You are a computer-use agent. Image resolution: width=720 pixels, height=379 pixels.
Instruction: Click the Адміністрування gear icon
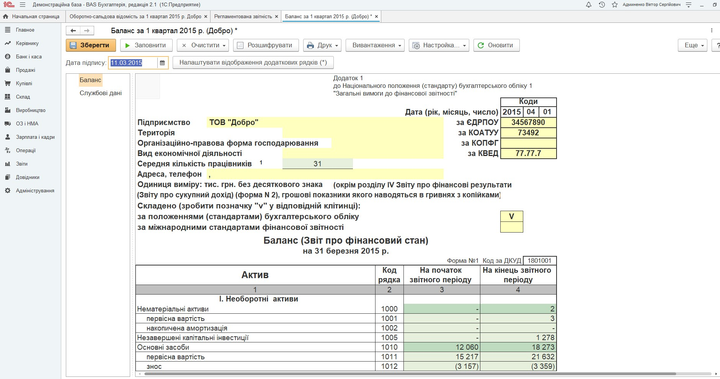tap(7, 191)
